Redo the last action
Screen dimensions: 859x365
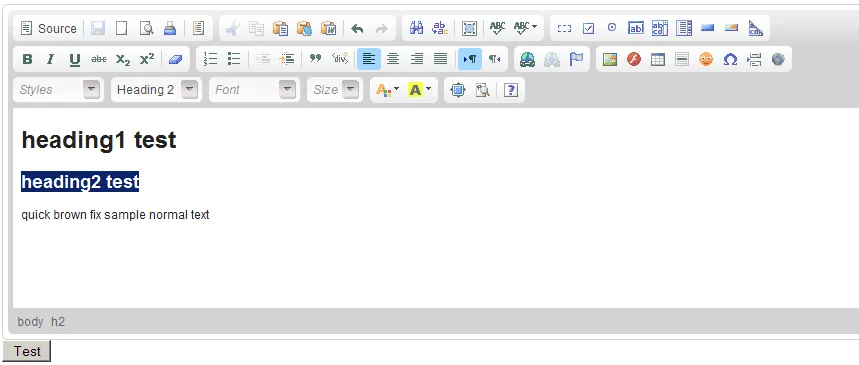[x=381, y=28]
